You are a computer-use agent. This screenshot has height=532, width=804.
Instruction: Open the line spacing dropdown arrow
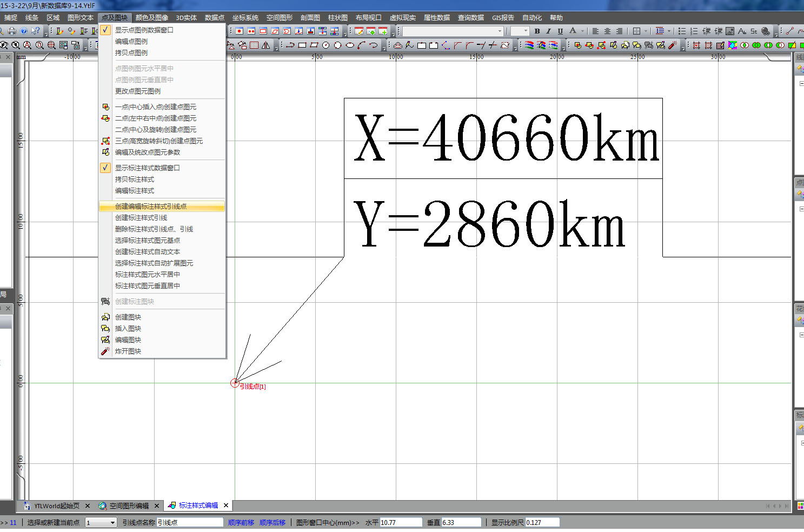669,31
